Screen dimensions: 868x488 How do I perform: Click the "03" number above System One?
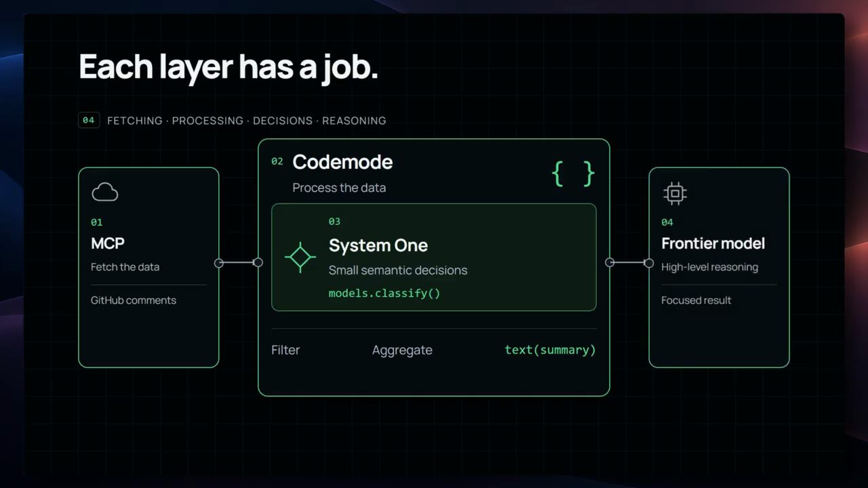pyautogui.click(x=334, y=222)
